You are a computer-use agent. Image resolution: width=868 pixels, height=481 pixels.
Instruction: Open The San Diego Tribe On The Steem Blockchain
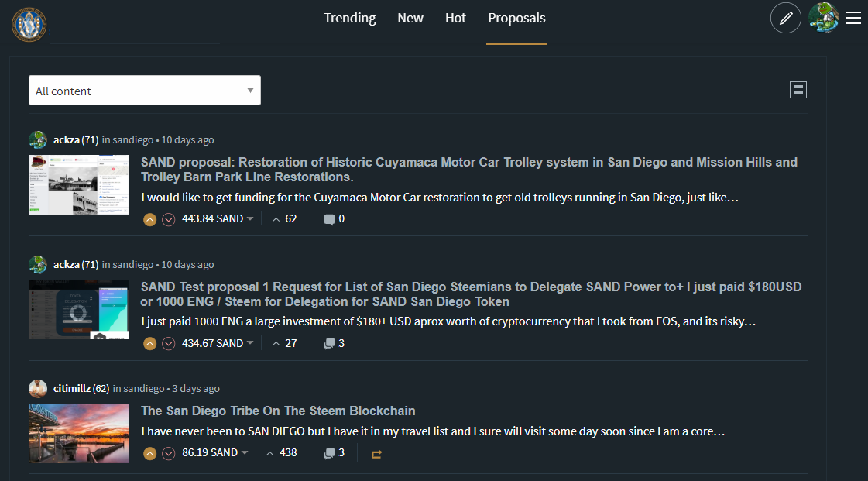(278, 411)
